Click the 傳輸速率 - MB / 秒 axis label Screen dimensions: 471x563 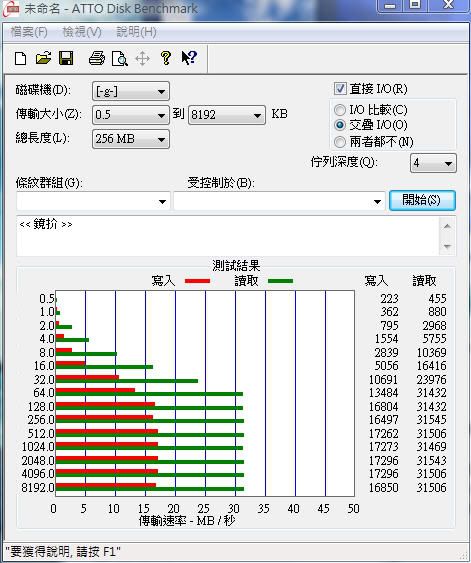click(187, 520)
